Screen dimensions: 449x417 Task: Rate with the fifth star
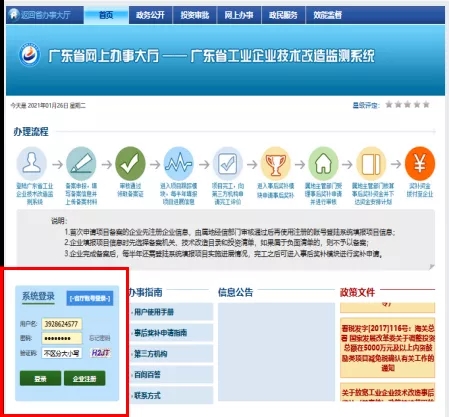(426, 105)
